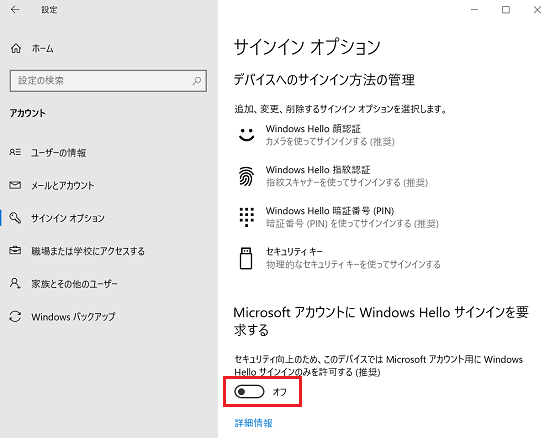Click the smiley face recognition icon
The image size is (550, 438).
(247, 135)
